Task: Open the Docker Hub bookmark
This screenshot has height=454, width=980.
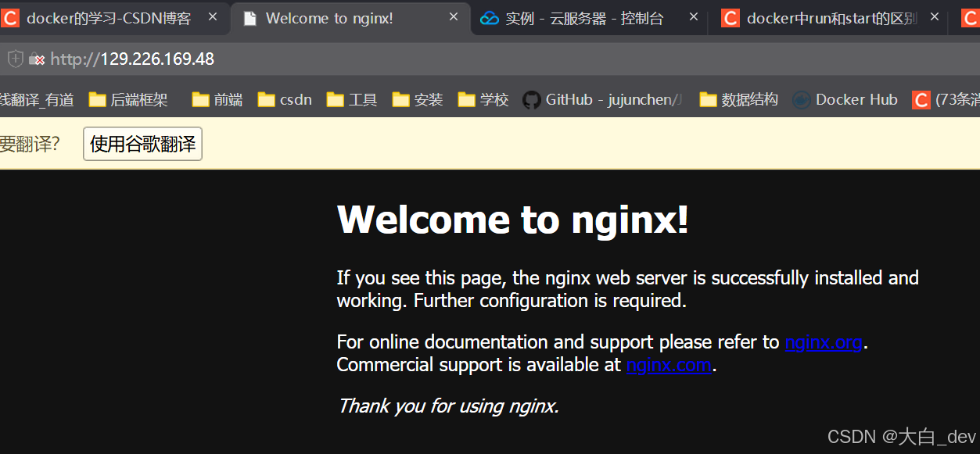Action: pyautogui.click(x=845, y=99)
